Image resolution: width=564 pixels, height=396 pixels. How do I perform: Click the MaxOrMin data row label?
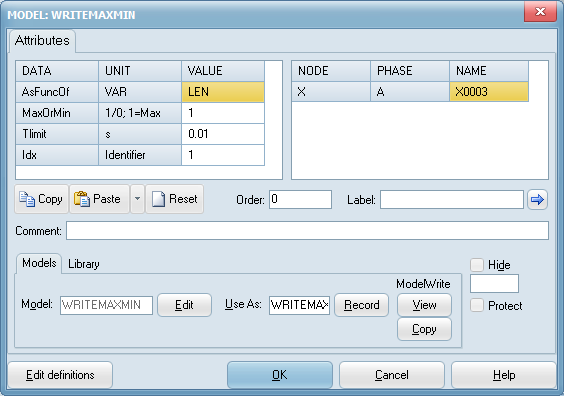[x=57, y=113]
